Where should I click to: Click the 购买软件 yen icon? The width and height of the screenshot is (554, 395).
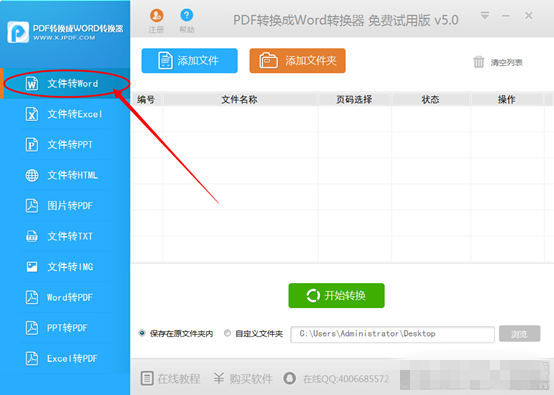pyautogui.click(x=219, y=378)
